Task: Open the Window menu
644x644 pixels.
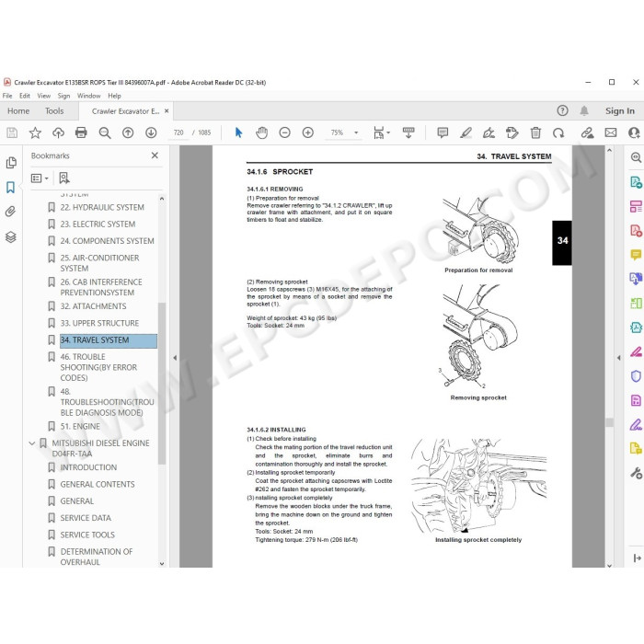Action: point(88,96)
